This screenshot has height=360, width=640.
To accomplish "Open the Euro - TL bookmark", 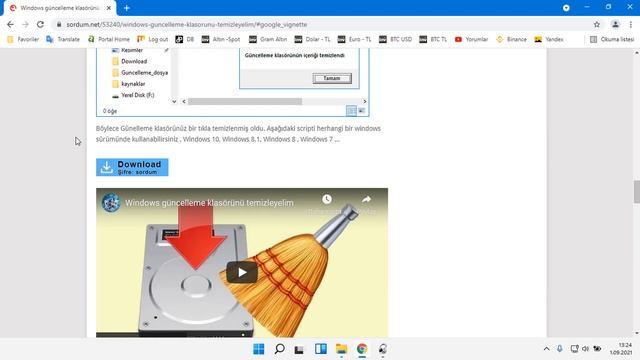I will (x=354, y=39).
